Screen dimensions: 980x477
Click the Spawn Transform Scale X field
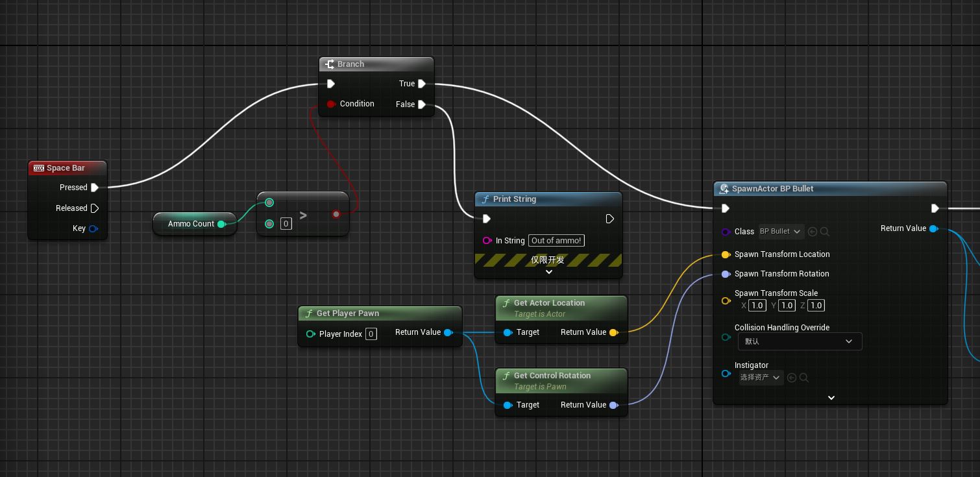tap(757, 306)
